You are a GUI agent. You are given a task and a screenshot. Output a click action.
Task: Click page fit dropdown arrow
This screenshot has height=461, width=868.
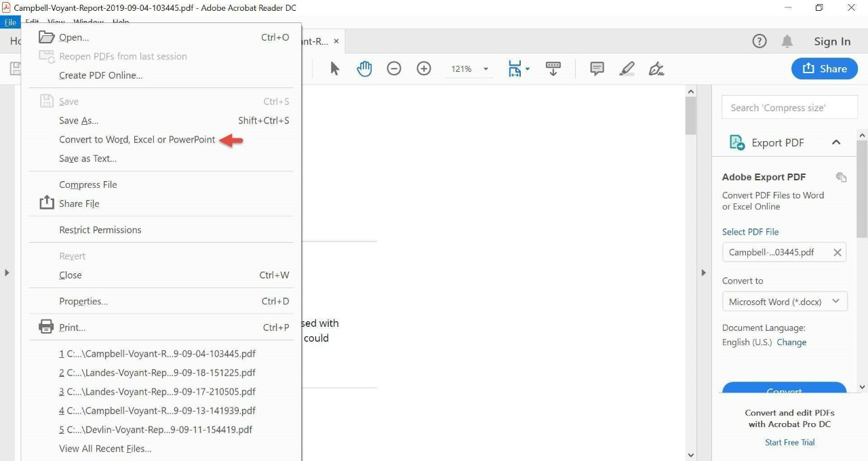click(x=528, y=69)
